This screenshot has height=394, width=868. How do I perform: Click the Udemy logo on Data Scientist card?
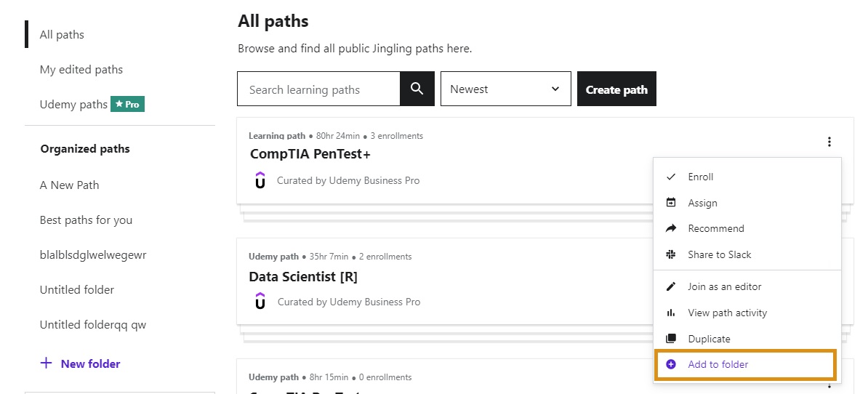(x=260, y=302)
